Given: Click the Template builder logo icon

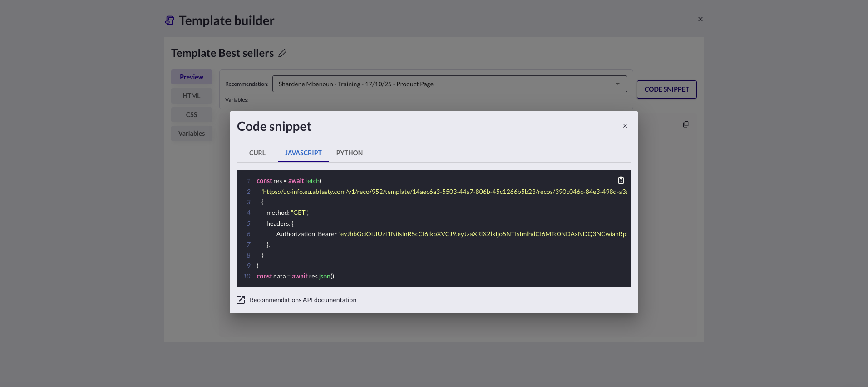Looking at the screenshot, I should [x=169, y=20].
